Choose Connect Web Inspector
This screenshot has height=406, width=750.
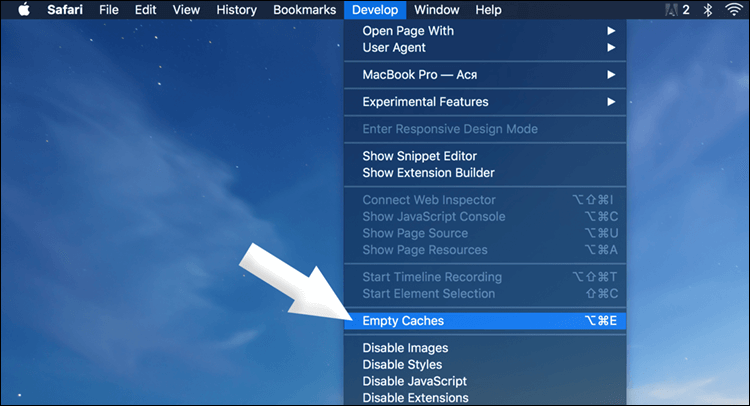[x=485, y=200]
